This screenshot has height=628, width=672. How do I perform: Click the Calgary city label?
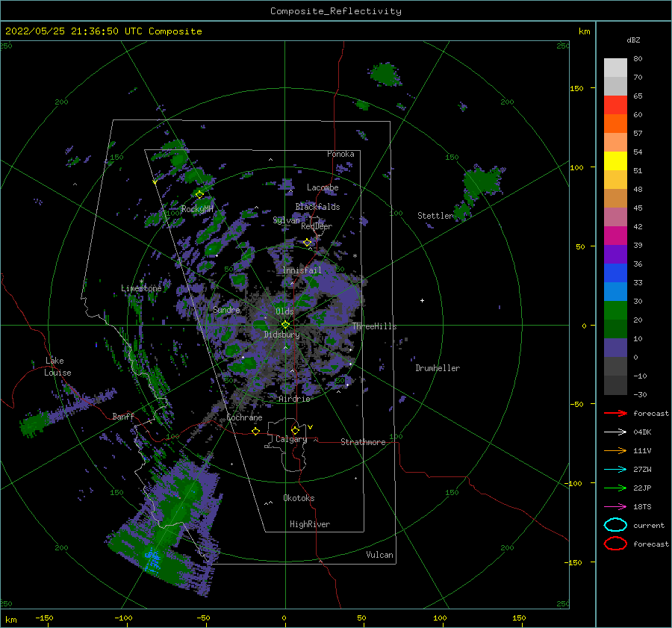click(291, 439)
